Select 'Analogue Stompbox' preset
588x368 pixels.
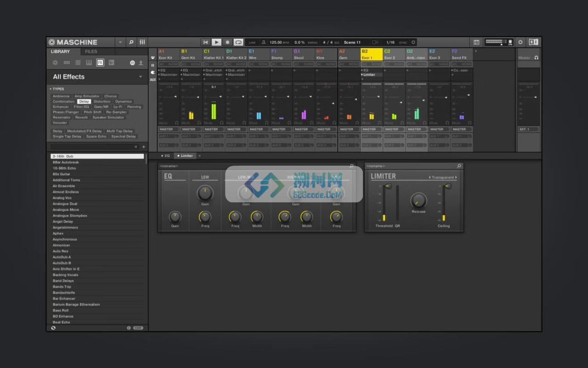click(97, 216)
